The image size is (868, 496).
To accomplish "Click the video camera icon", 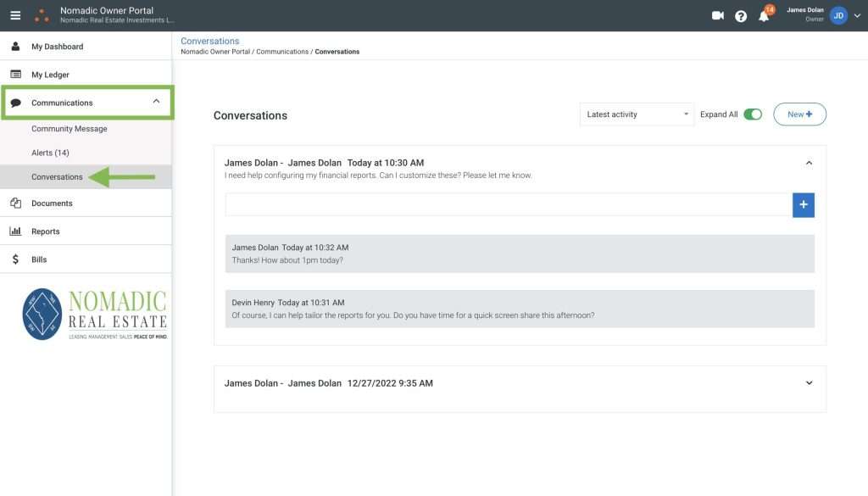I will (718, 15).
